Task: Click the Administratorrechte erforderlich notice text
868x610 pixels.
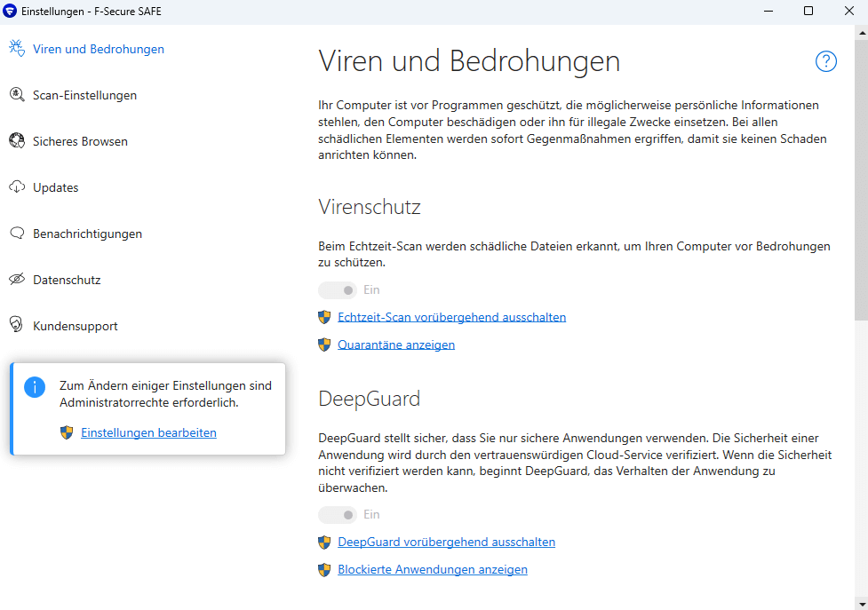Action: point(165,393)
